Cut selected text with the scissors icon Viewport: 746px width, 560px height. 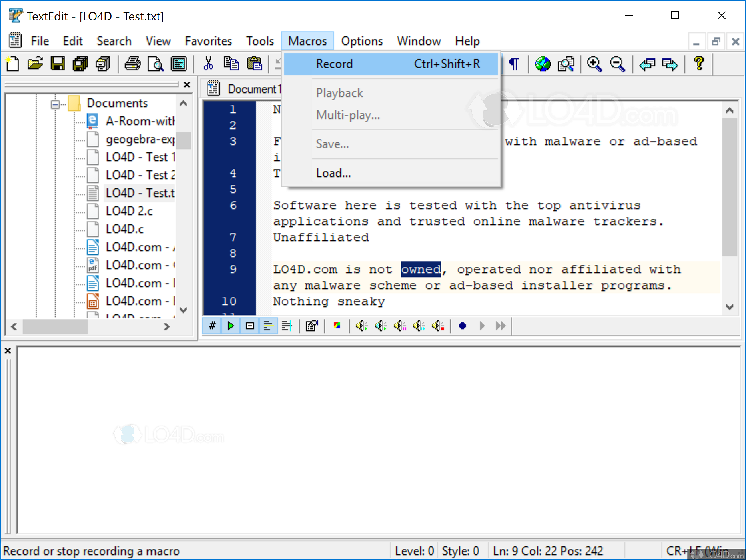coord(208,64)
